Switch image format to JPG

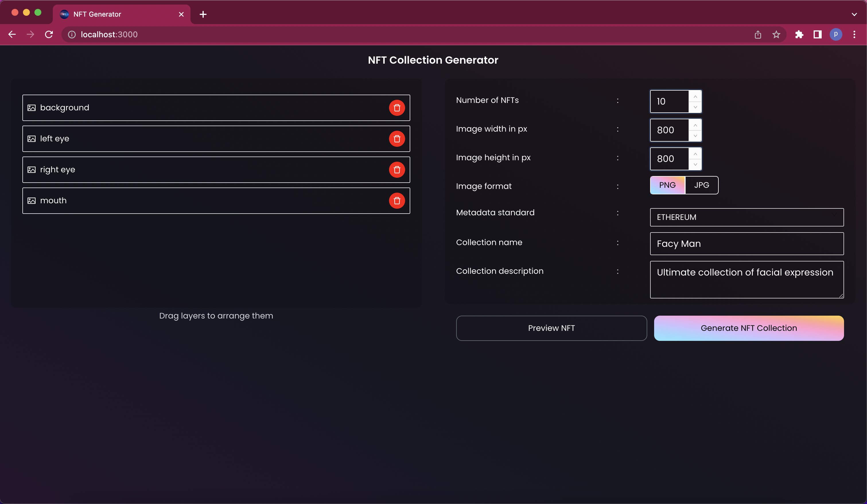click(701, 185)
